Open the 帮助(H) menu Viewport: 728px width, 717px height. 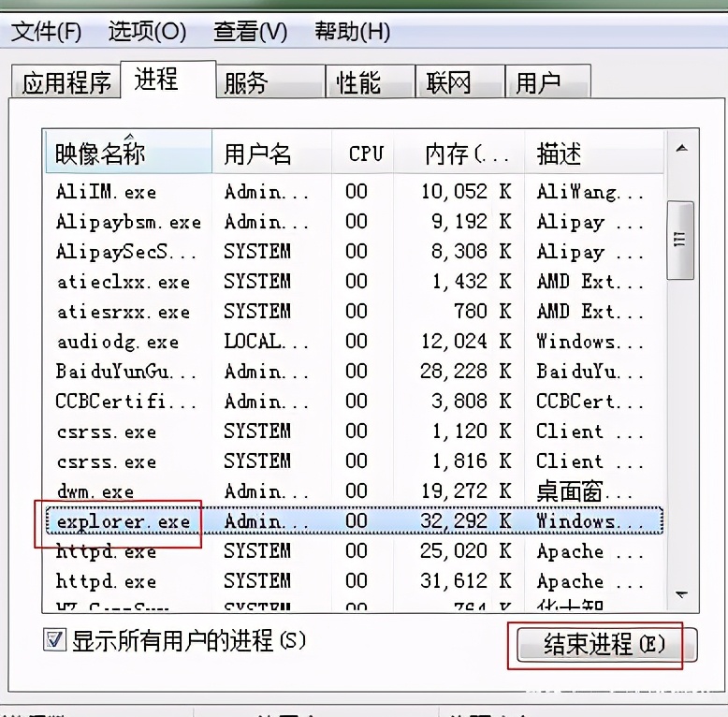pos(353,32)
